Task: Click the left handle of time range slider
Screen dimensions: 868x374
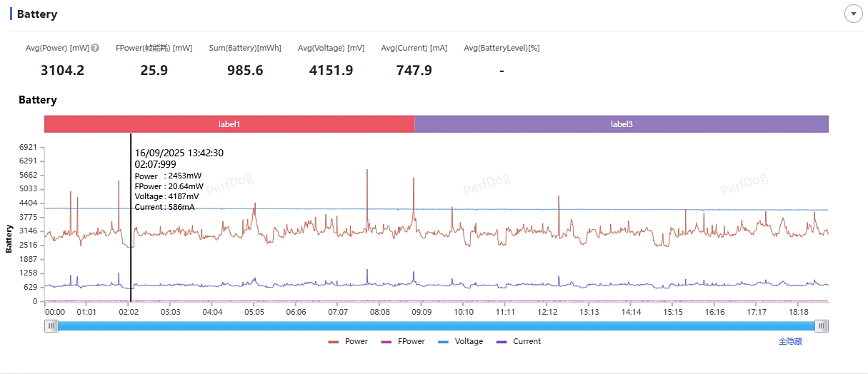Action: pos(51,326)
